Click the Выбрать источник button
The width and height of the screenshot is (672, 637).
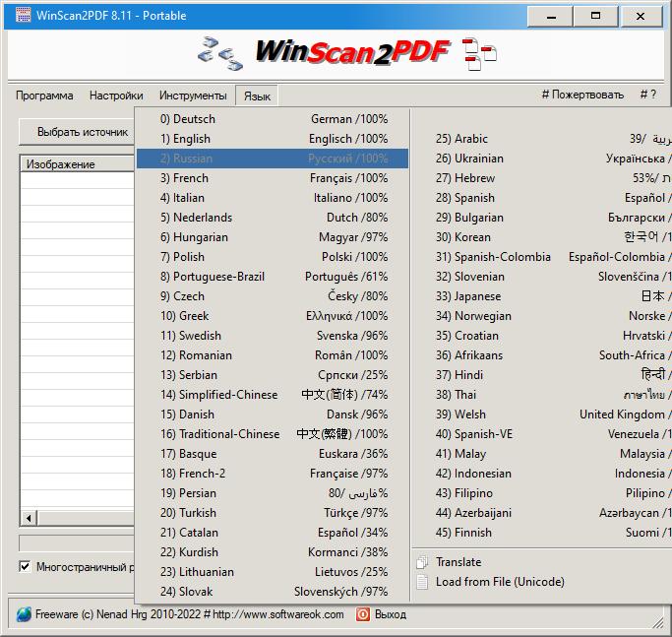(x=77, y=132)
